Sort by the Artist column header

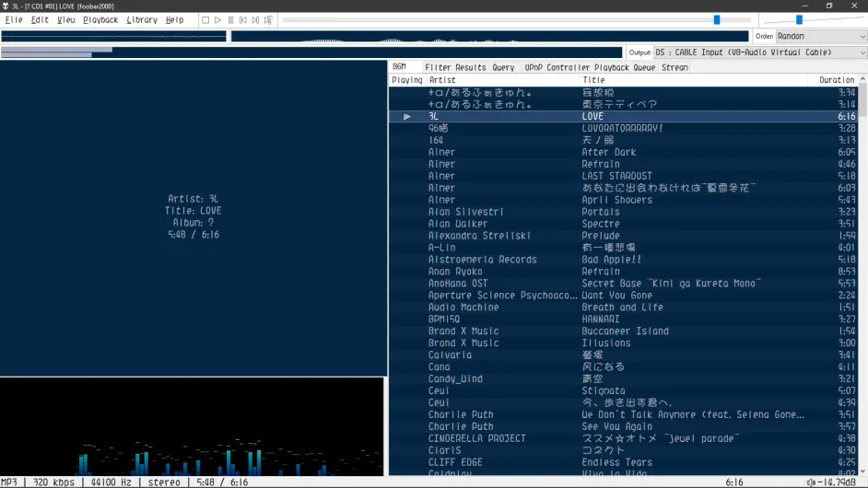(502, 80)
